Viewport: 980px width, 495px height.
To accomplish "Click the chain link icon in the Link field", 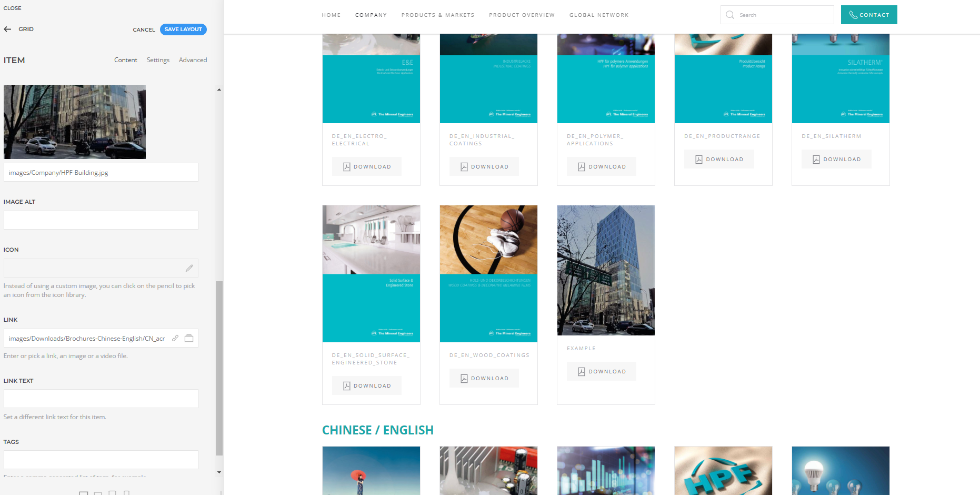I will point(175,338).
